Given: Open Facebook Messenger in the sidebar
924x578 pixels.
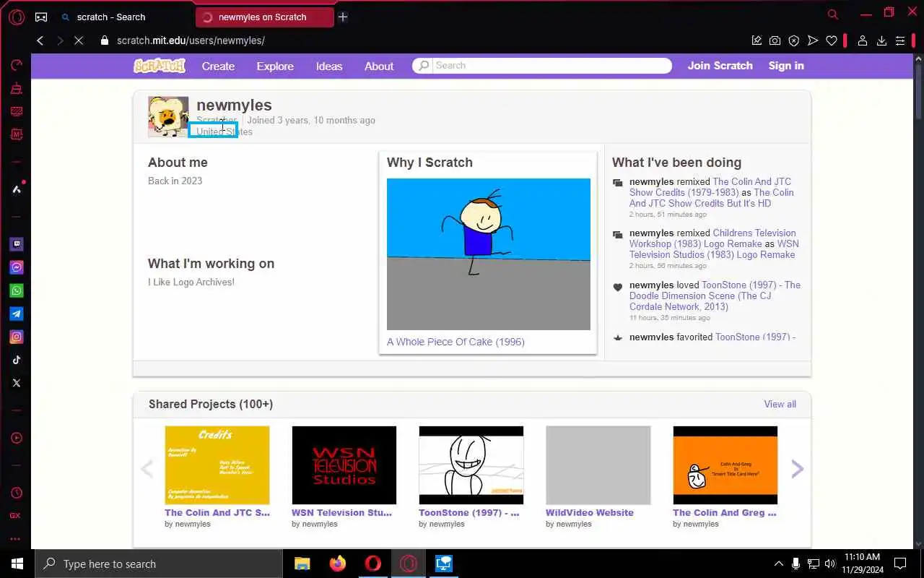Looking at the screenshot, I should tap(16, 267).
